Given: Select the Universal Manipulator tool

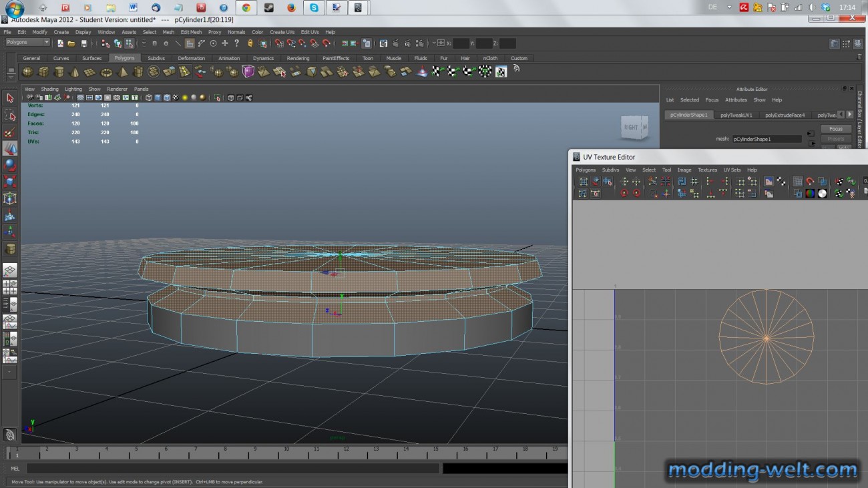Looking at the screenshot, I should tap(10, 198).
